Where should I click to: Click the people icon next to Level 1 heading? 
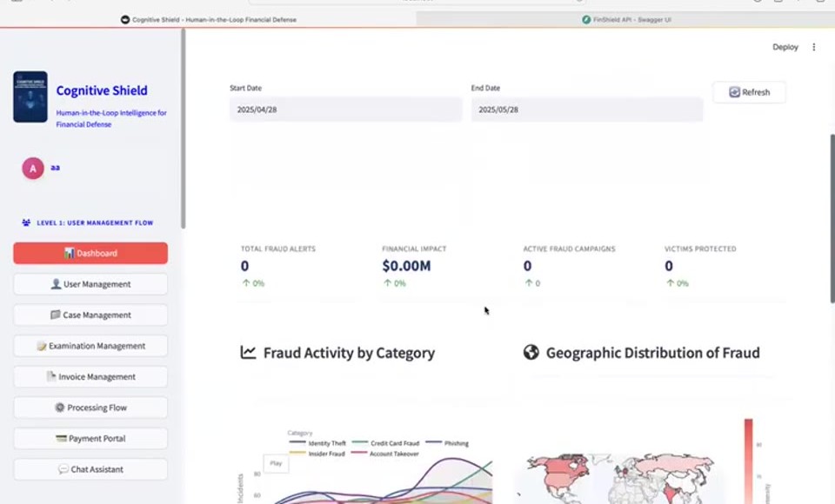tap(26, 222)
